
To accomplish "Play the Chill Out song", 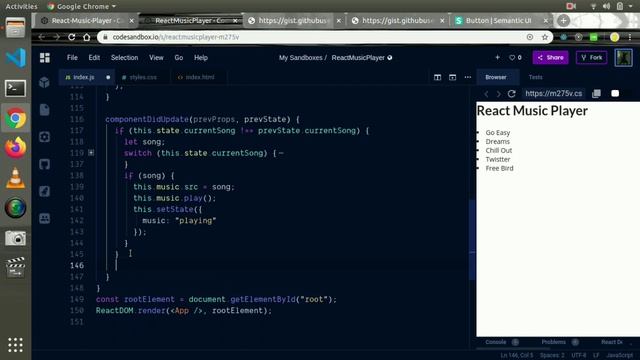I will point(499,150).
